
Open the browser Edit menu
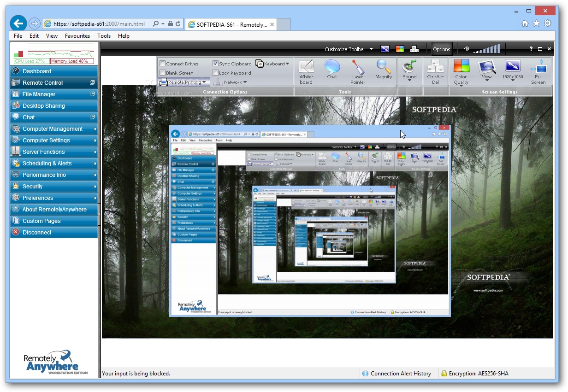pos(34,36)
